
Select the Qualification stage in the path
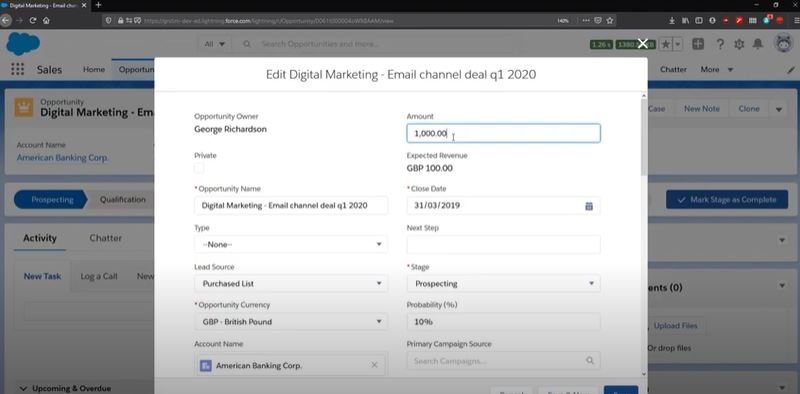(x=122, y=200)
